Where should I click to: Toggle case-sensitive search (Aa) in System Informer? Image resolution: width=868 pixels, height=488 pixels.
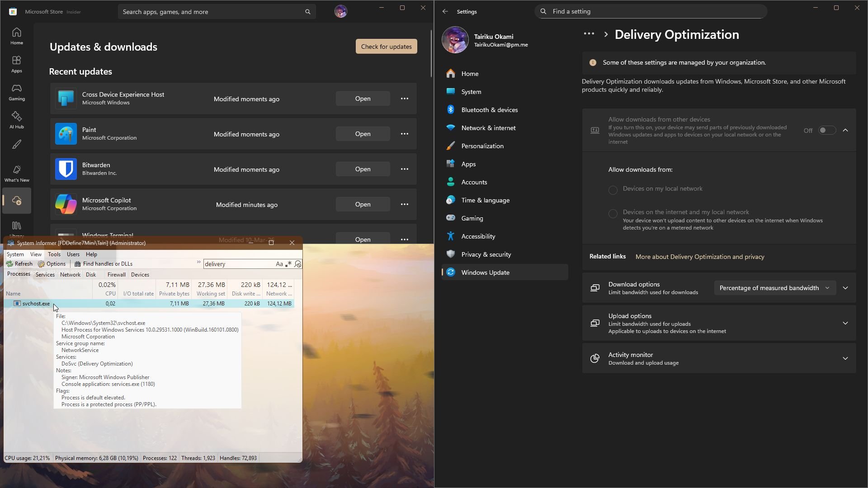point(279,264)
